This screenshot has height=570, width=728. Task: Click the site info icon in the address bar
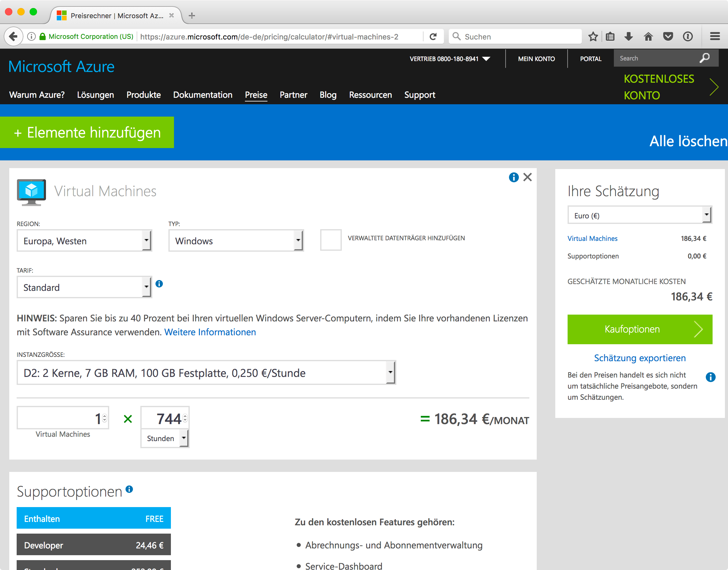[x=31, y=36]
